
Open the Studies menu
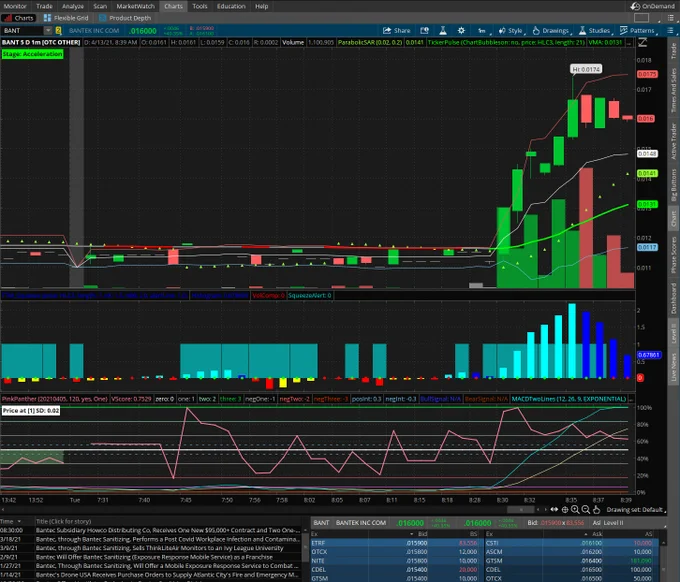tap(595, 30)
